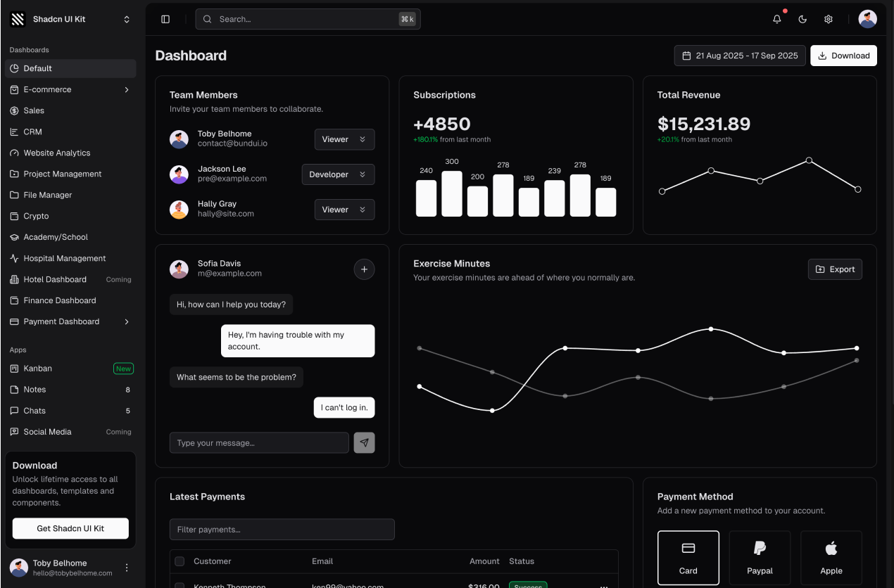Open Hally Gray's Viewer role dropdown
This screenshot has height=588, width=894.
344,210
